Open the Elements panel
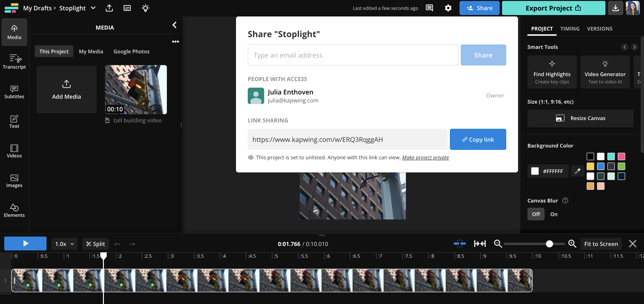The image size is (644, 304). tap(14, 210)
